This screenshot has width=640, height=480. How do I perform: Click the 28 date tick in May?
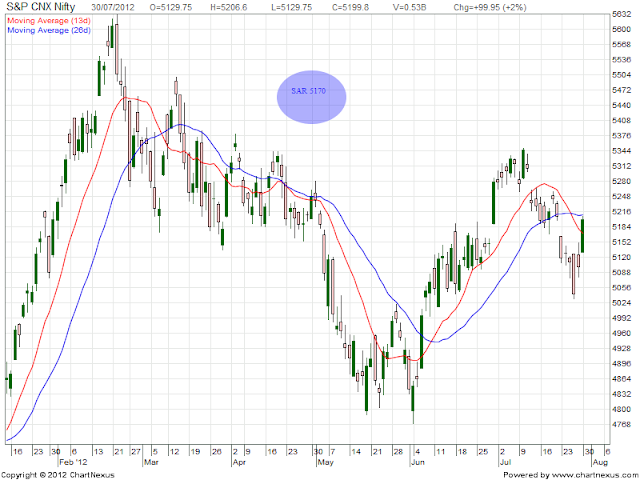pos(398,451)
